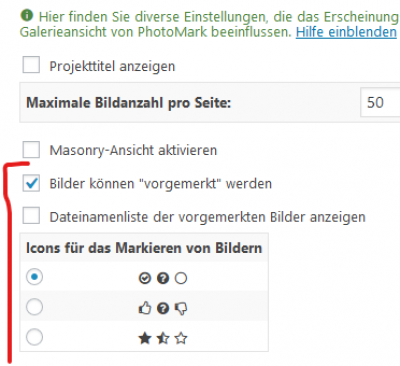Select the stars icon set radio button
This screenshot has width=400, height=366.
[34, 337]
